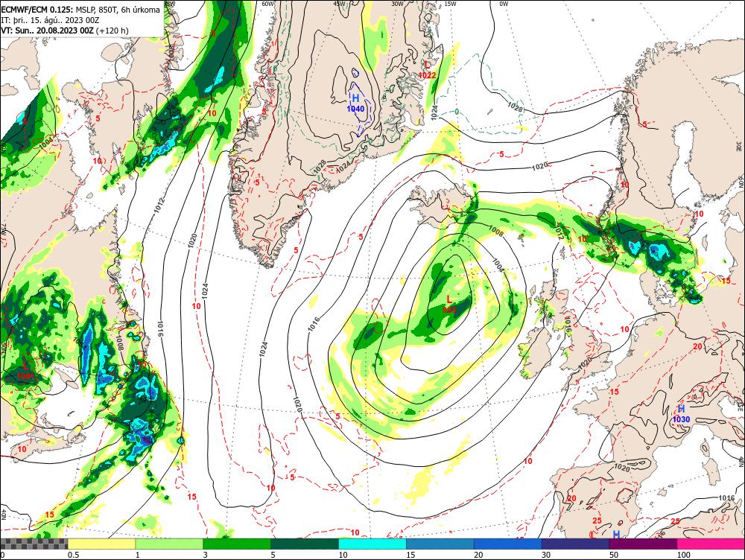745x560 pixels.
Task: Click the "15W" longitude label at the top
Action: pos(451,4)
